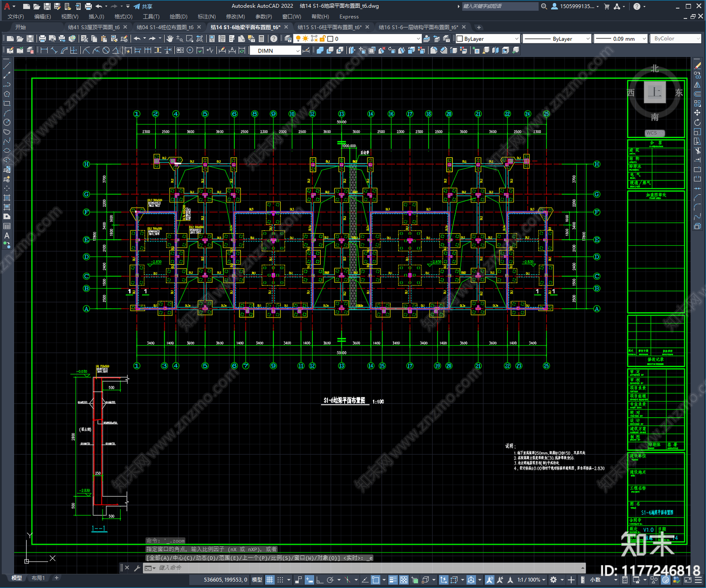The width and height of the screenshot is (706, 588).
Task: Click the WCS label under the view cube
Action: [x=655, y=133]
